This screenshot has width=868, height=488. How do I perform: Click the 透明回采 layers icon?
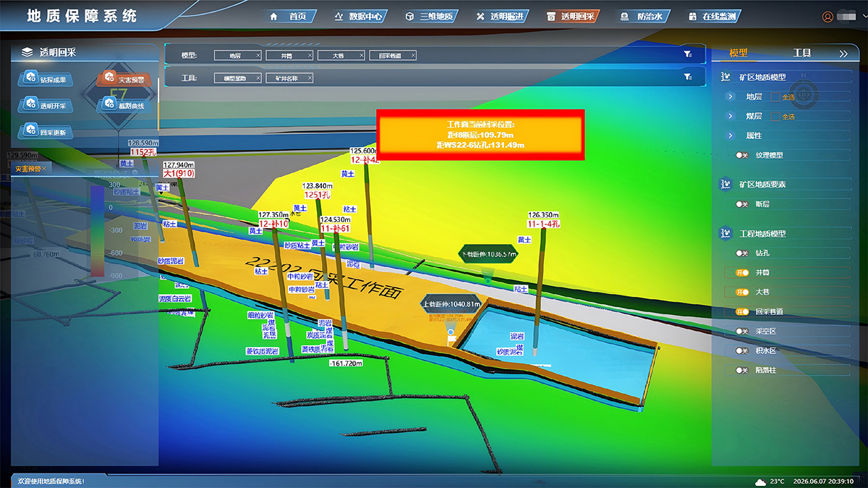pyautogui.click(x=27, y=52)
